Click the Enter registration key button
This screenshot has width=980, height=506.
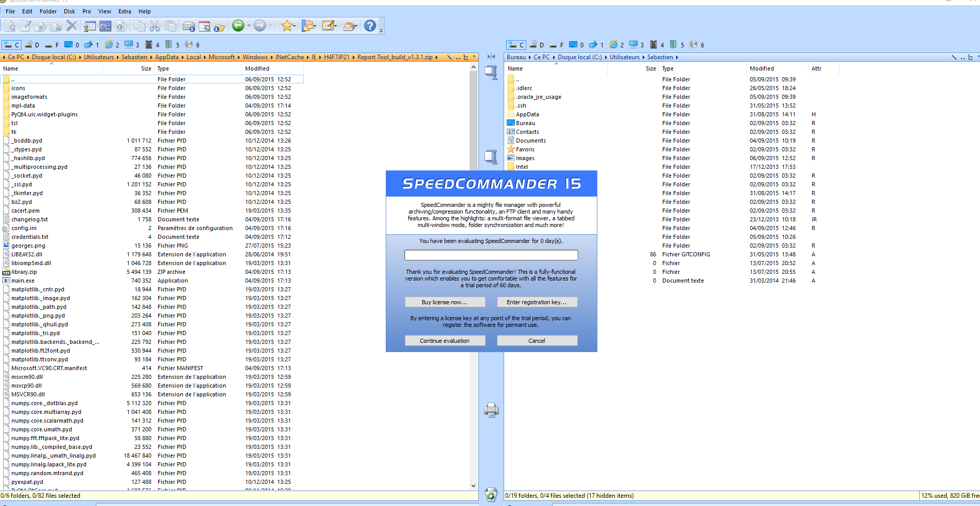tap(537, 302)
